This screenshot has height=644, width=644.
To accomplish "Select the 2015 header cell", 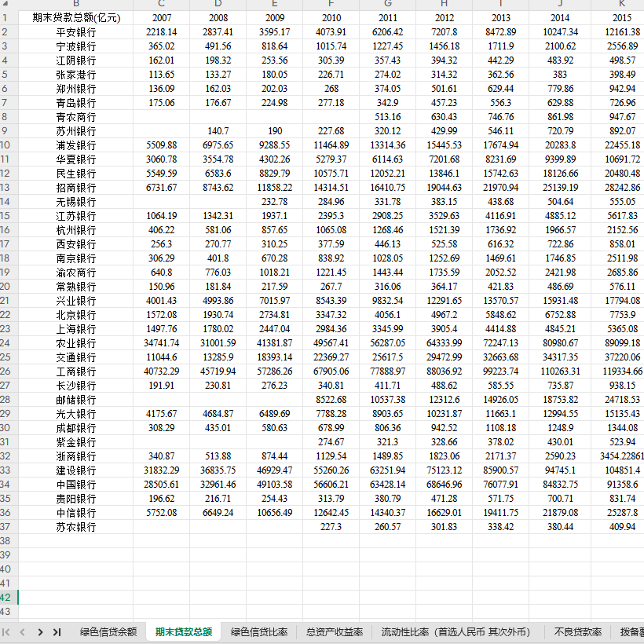I will pos(620,16).
